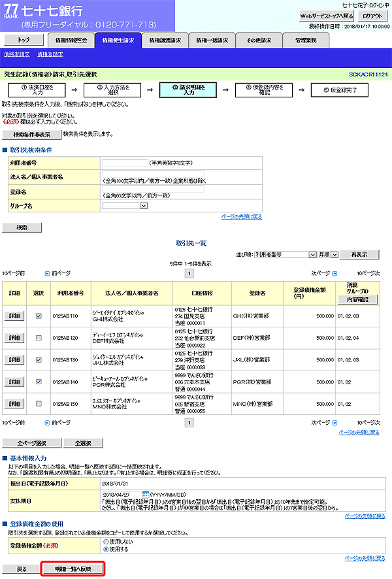
Task: Click ページの先頭に戻る link below the table
Action: coord(359,433)
